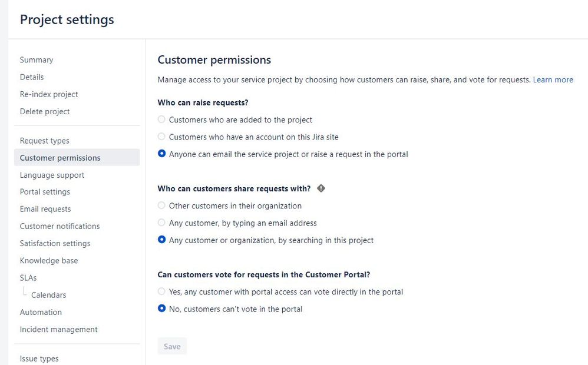
Task: Choose 'Customers who have an account' option
Action: tap(162, 137)
